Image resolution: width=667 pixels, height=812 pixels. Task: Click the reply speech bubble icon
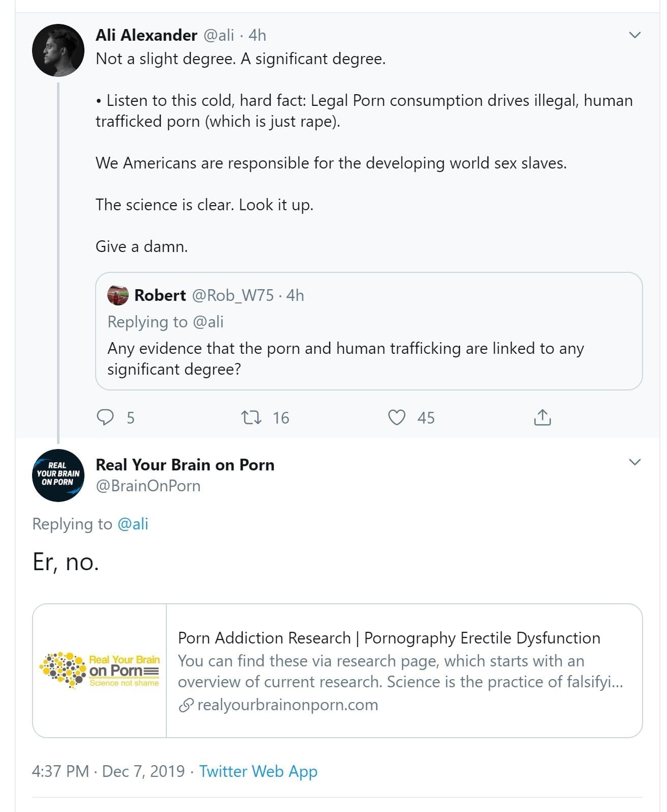tap(105, 417)
